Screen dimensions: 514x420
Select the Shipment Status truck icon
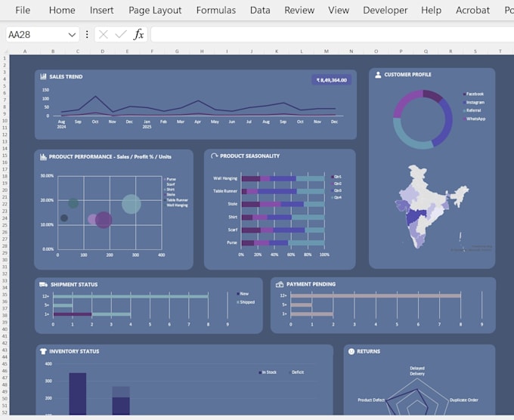43,284
